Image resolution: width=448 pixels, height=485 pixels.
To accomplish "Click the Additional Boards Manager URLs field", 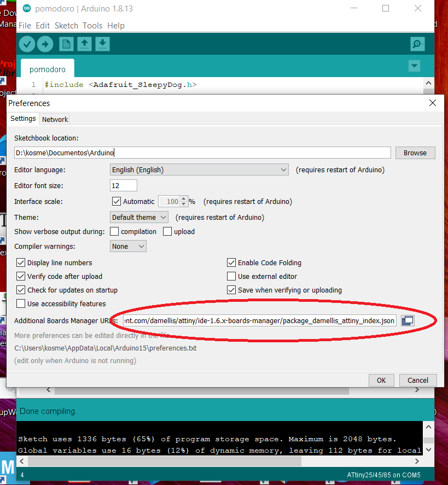I will pos(259,320).
